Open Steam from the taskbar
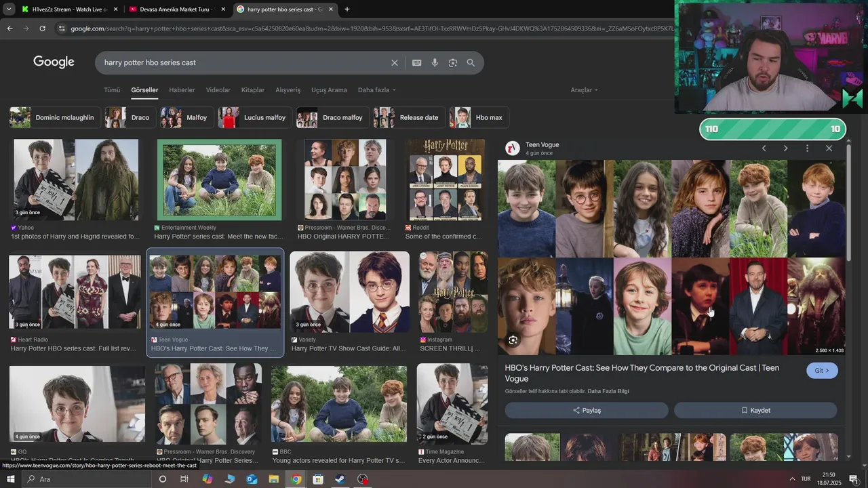 pyautogui.click(x=340, y=479)
